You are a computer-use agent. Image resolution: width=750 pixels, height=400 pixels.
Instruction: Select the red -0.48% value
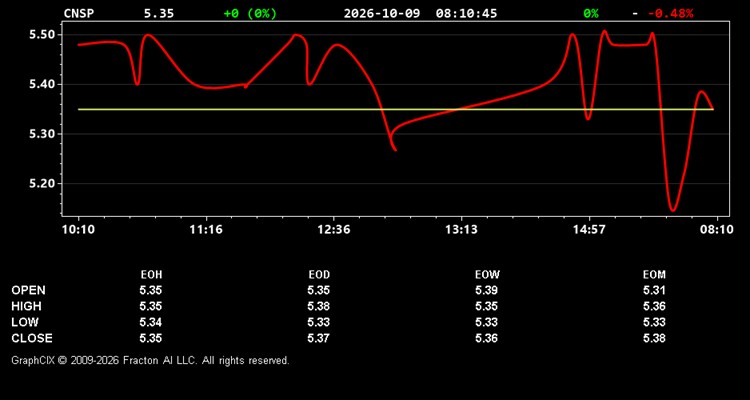(671, 13)
